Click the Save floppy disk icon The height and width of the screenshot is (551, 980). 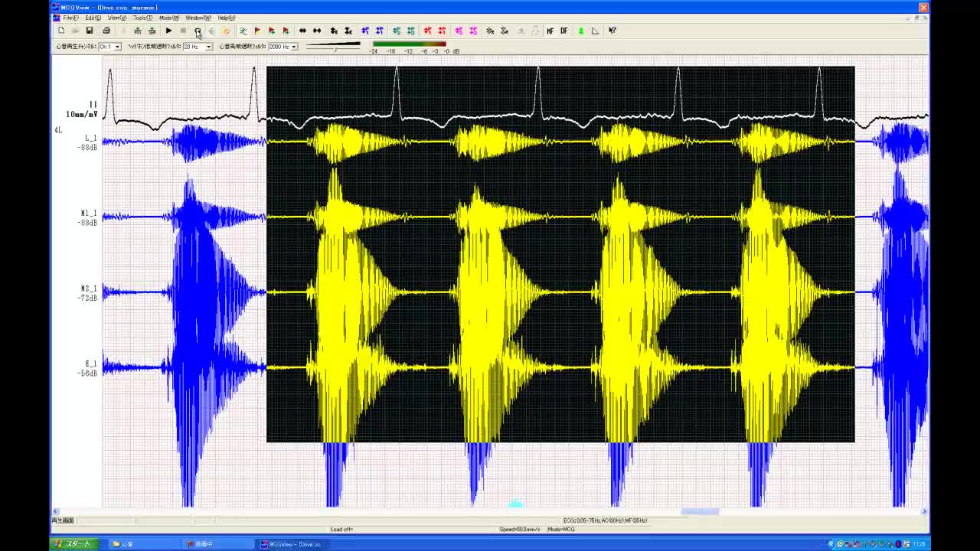(x=90, y=31)
